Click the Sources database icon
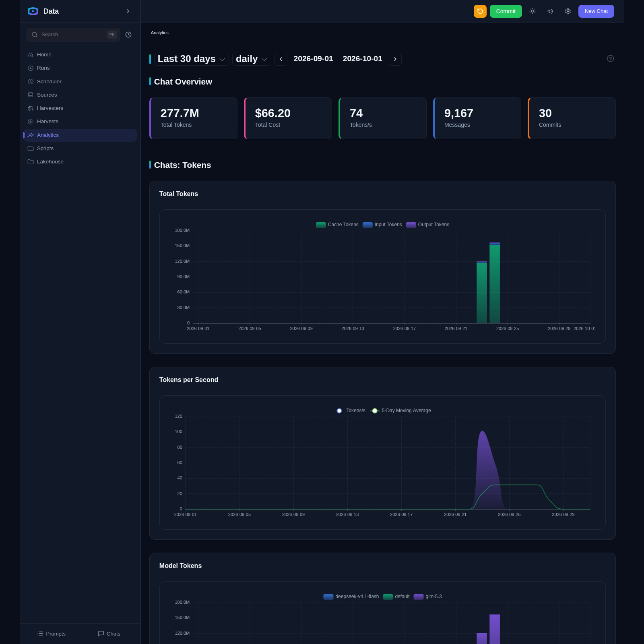Screen dimensions: 644x644 click(x=31, y=95)
